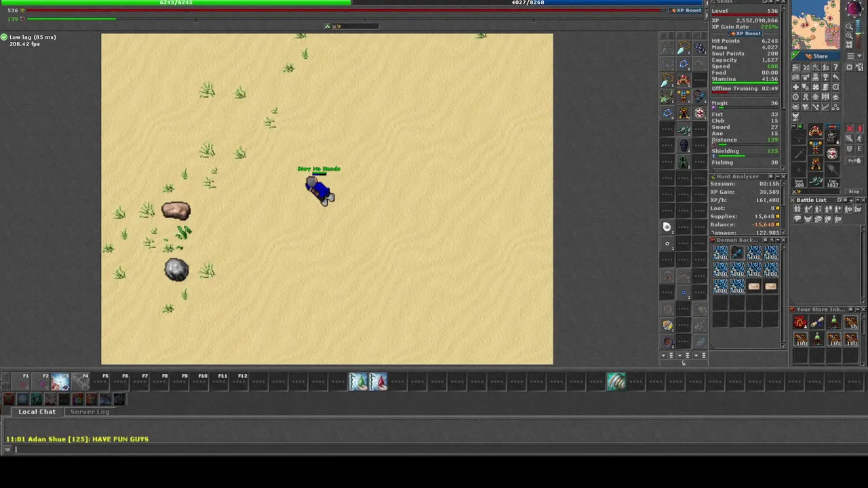The height and width of the screenshot is (488, 868).
Task: Toggle the E expert mode button
Action: click(x=860, y=149)
